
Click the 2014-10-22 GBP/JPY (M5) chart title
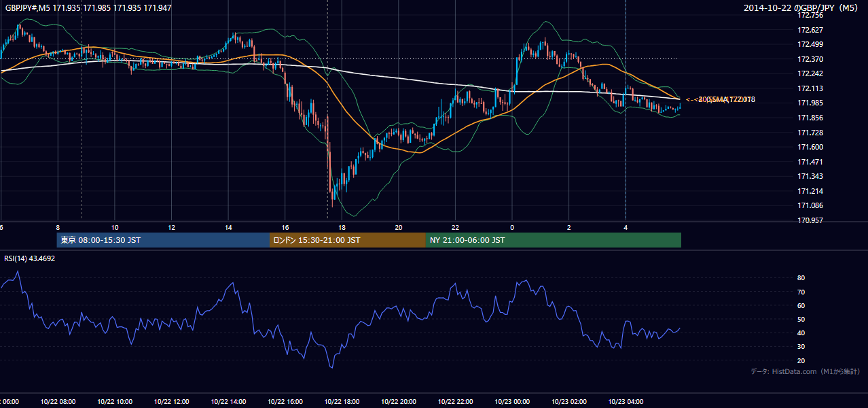(x=801, y=8)
